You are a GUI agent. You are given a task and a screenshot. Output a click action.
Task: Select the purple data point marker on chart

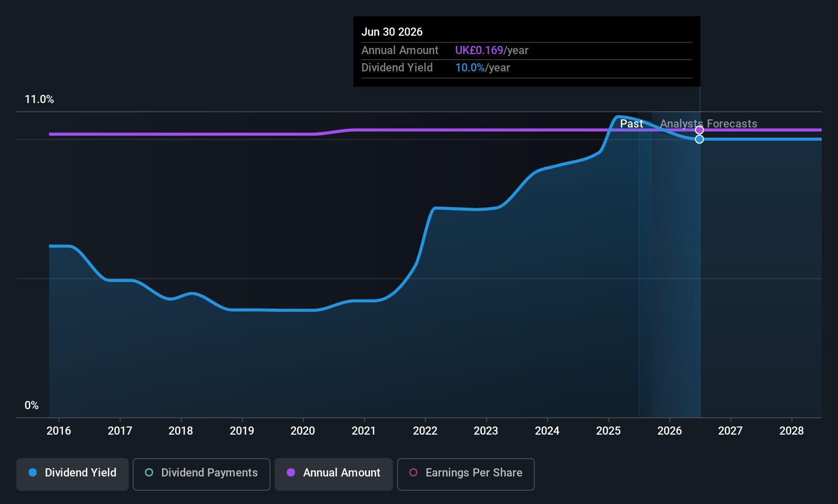700,130
